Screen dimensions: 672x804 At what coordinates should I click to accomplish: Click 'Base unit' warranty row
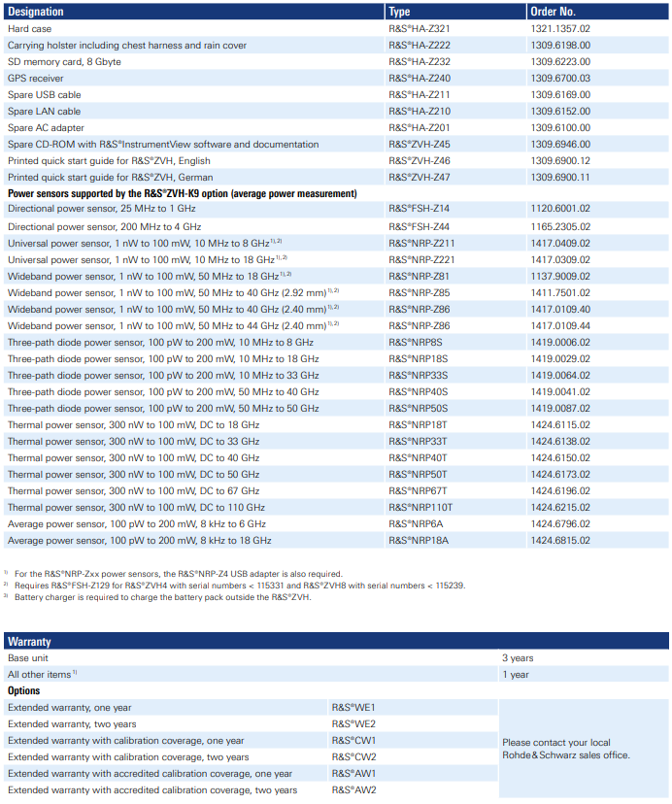pos(28,658)
